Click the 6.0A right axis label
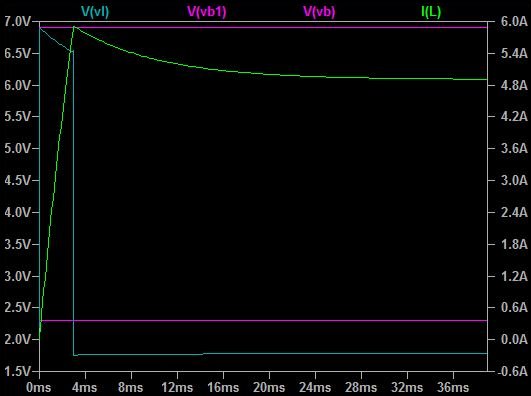The image size is (531, 396). tap(514, 22)
